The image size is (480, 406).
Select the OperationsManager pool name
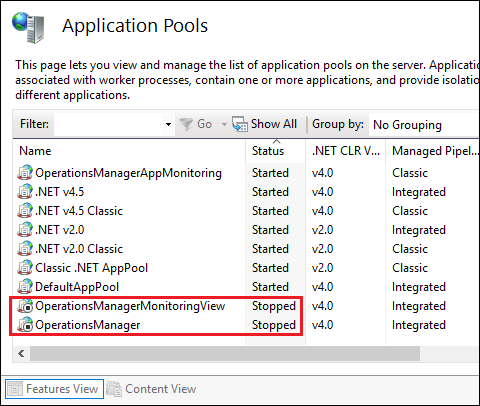[88, 325]
